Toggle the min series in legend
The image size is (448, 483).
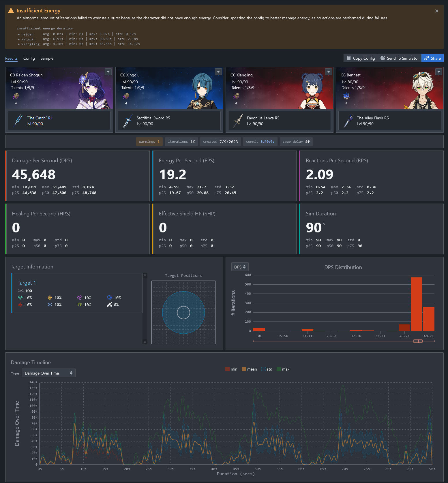coord(231,369)
